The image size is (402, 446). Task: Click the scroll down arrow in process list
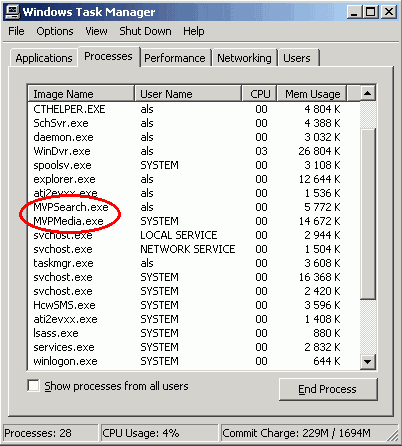368,362
